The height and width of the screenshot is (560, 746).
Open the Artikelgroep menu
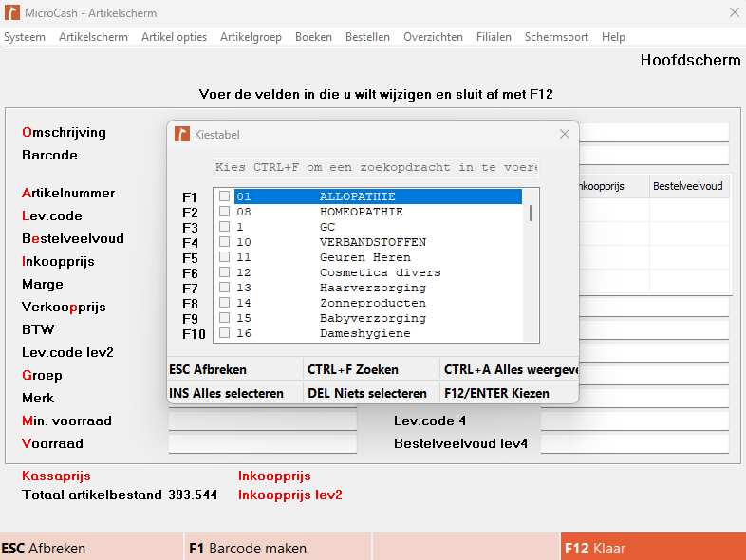251,37
